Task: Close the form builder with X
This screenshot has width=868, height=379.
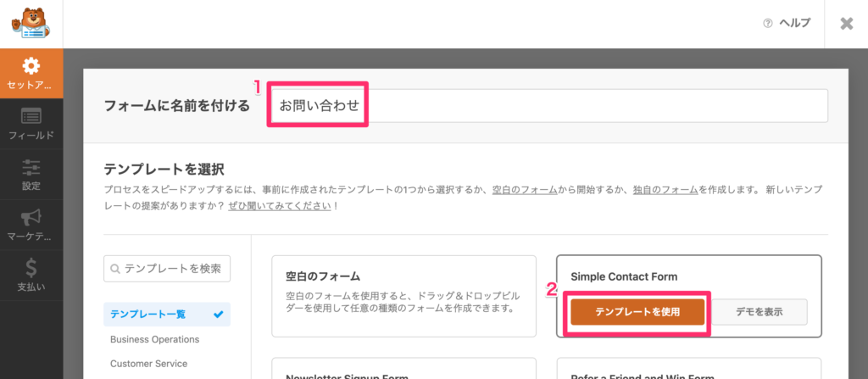Action: (x=847, y=23)
